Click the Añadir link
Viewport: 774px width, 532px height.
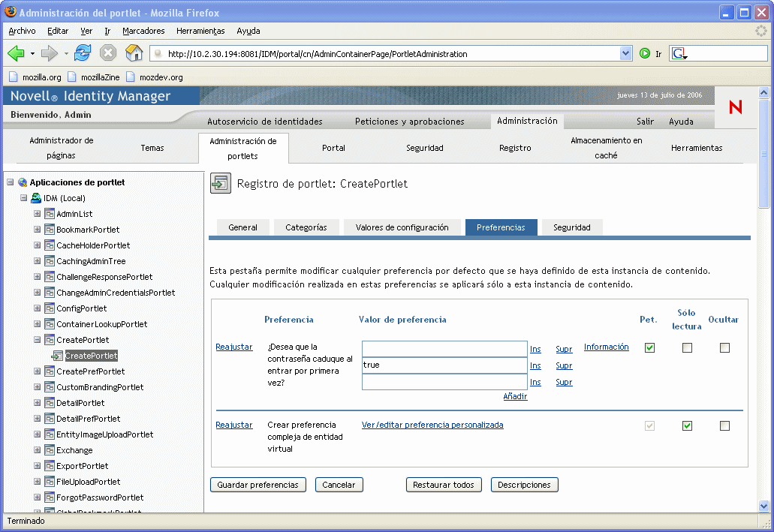[x=515, y=396]
